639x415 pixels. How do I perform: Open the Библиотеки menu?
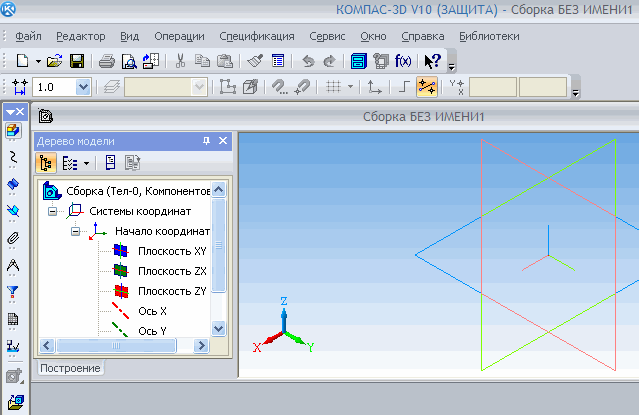pos(489,36)
